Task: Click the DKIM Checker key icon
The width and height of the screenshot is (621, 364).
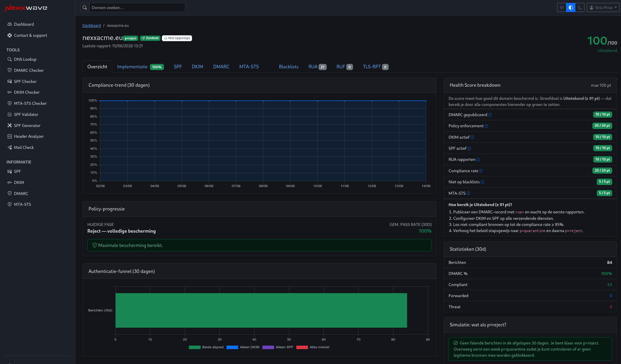Action: point(10,92)
